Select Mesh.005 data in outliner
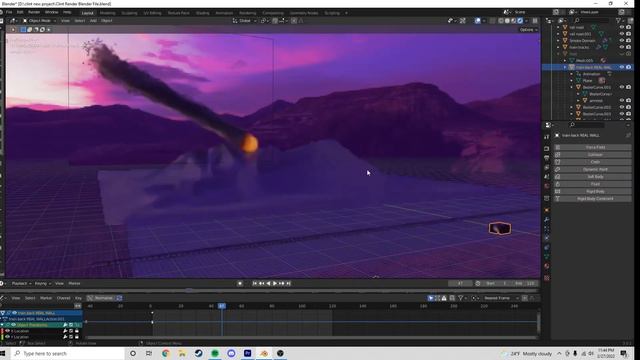The width and height of the screenshot is (640, 360). click(x=584, y=60)
